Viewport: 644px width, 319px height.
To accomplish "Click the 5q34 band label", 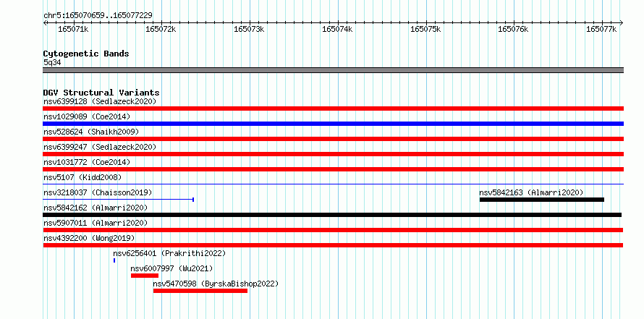I will click(x=52, y=62).
